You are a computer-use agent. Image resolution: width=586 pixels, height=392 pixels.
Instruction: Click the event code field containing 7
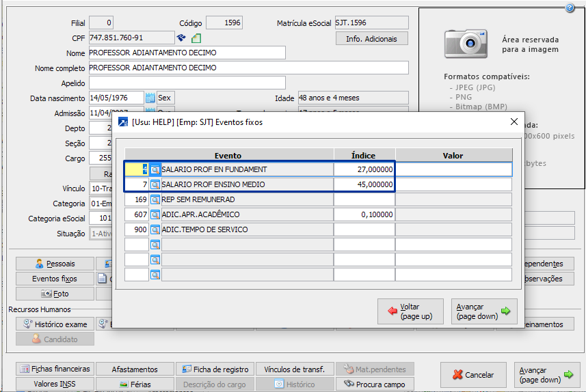coord(137,184)
